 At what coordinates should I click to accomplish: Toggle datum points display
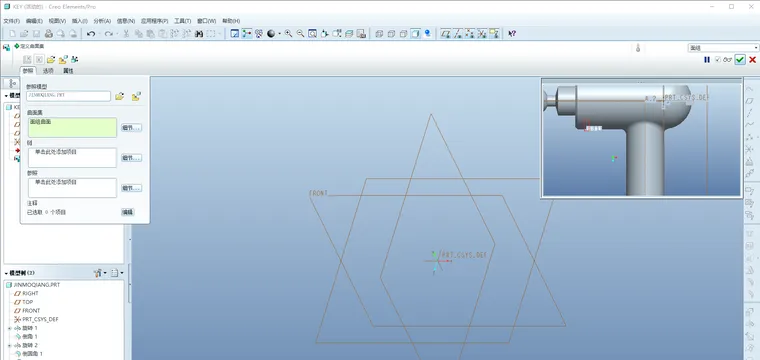point(470,33)
